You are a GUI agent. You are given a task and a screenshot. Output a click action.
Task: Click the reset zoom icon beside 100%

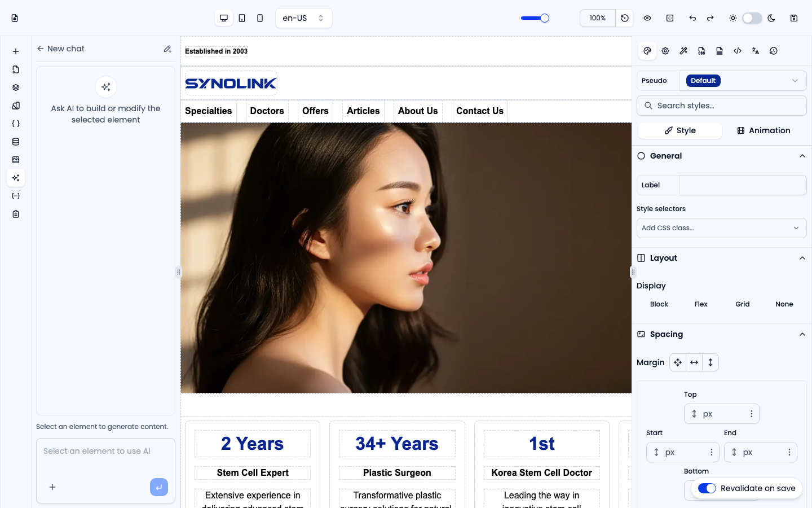coord(625,18)
